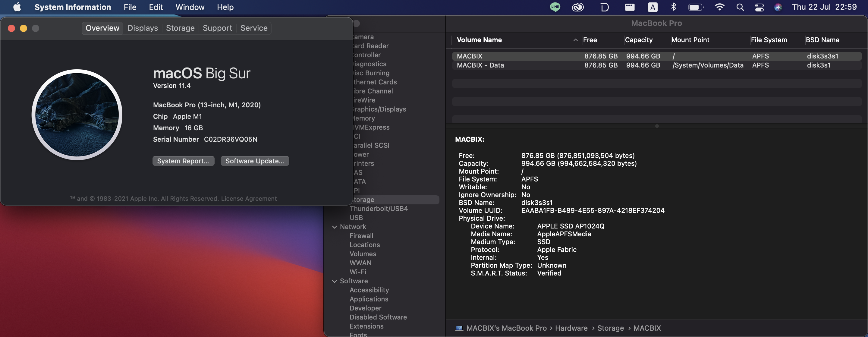Collapse the Software section in sidebar
Viewport: 868px width, 337px height.
click(334, 281)
